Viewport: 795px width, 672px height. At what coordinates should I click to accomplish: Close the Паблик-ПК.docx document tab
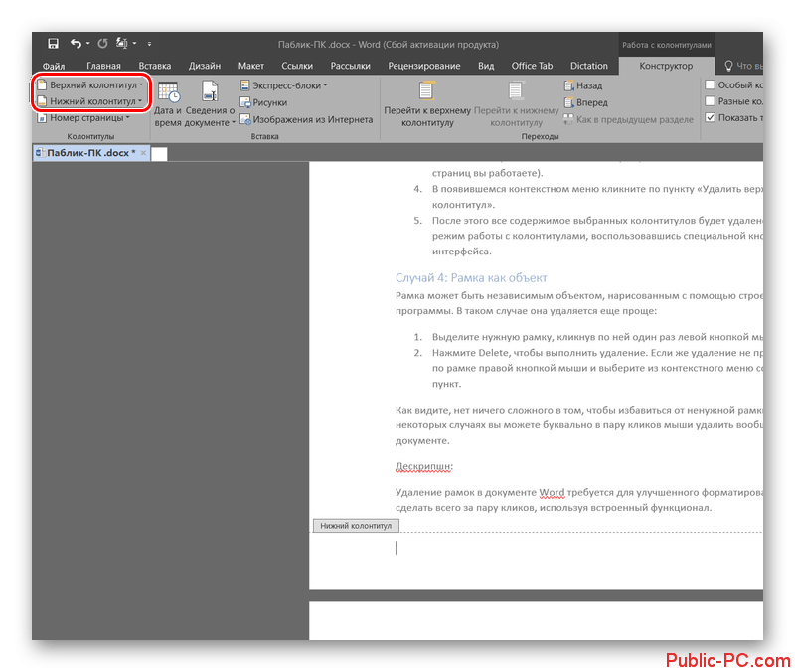pyautogui.click(x=143, y=153)
